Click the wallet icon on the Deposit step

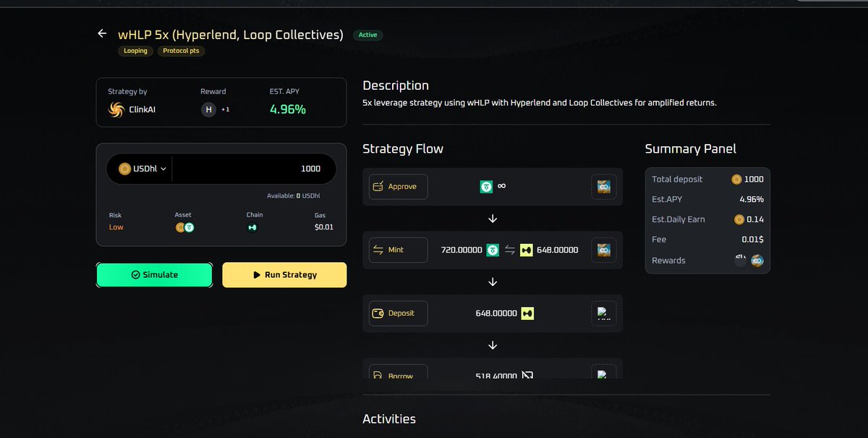(378, 313)
